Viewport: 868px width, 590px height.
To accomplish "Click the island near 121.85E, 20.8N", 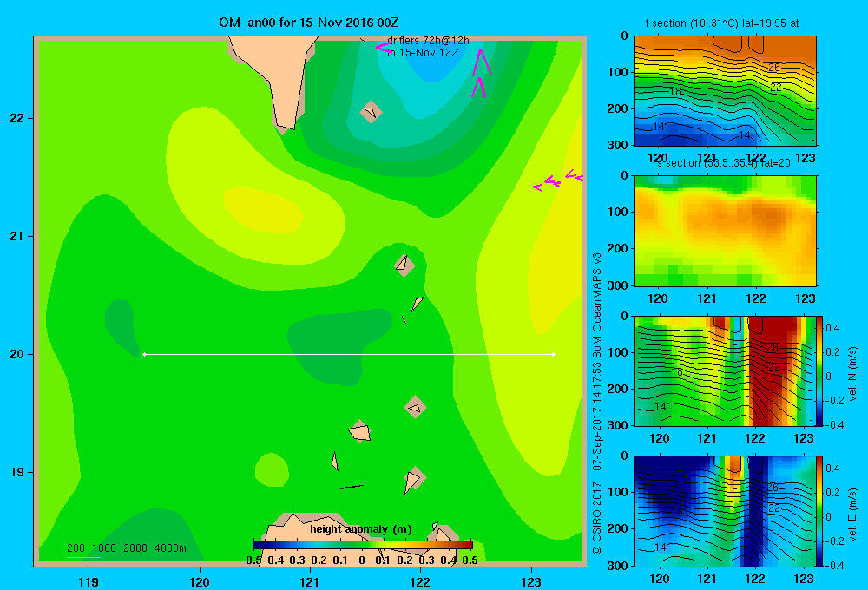I will click(404, 265).
